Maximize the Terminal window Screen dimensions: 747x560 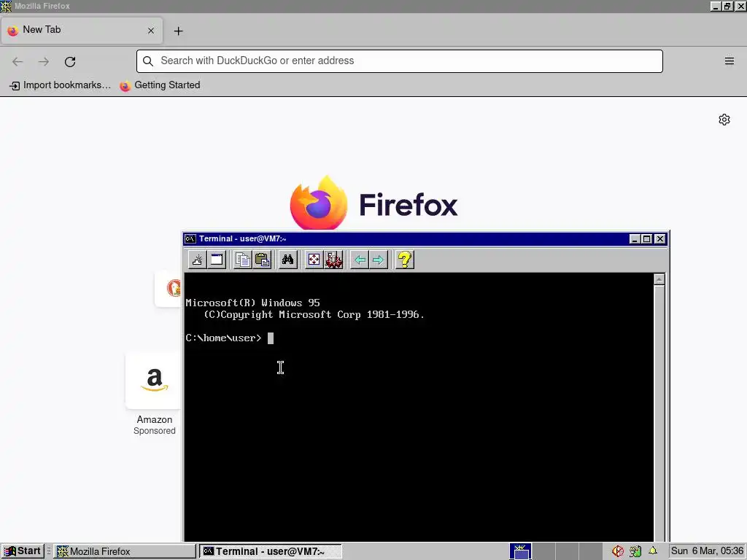(x=646, y=238)
